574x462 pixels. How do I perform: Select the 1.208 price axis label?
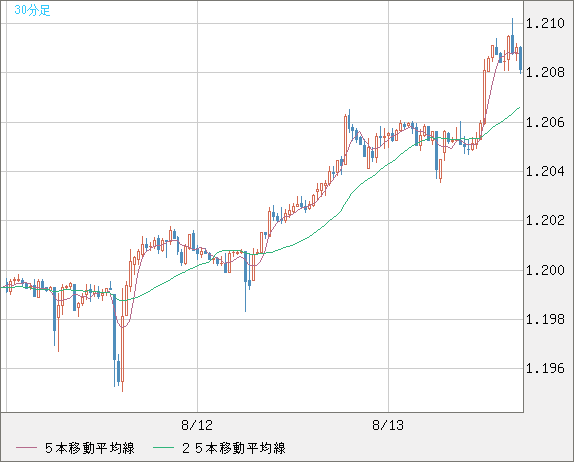pos(545,72)
